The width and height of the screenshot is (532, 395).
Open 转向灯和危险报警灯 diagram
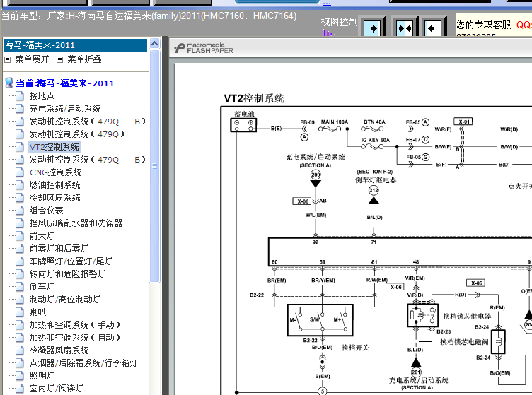click(x=67, y=273)
